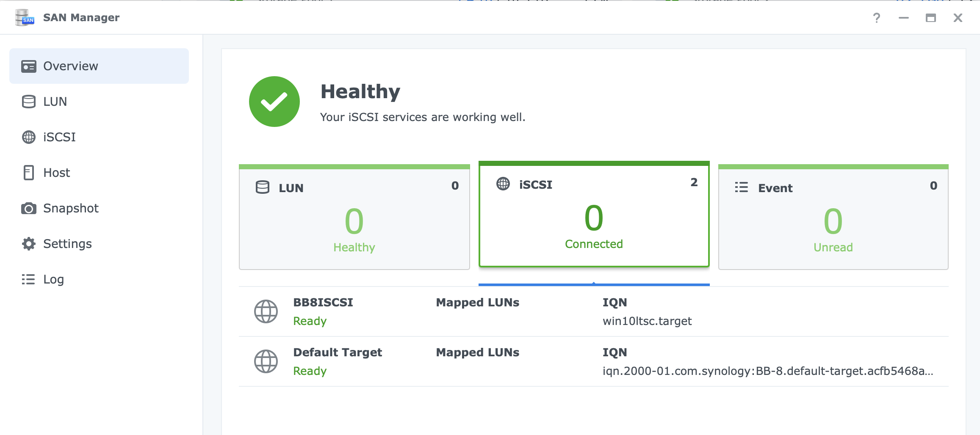Click the BB8ISCSI target globe icon

[x=266, y=311]
